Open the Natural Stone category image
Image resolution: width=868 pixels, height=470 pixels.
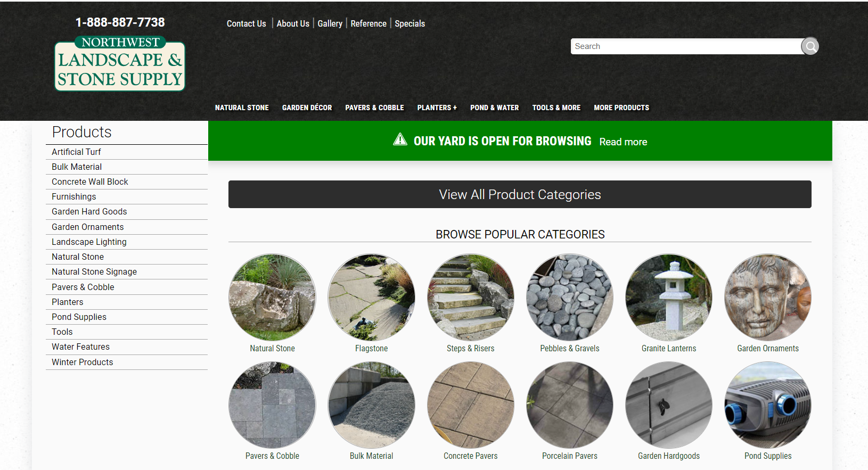tap(272, 297)
